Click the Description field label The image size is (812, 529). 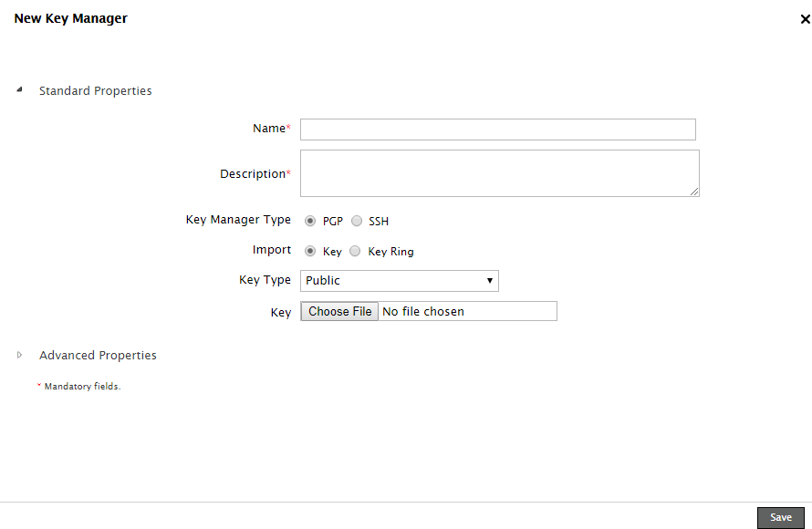pyautogui.click(x=253, y=174)
